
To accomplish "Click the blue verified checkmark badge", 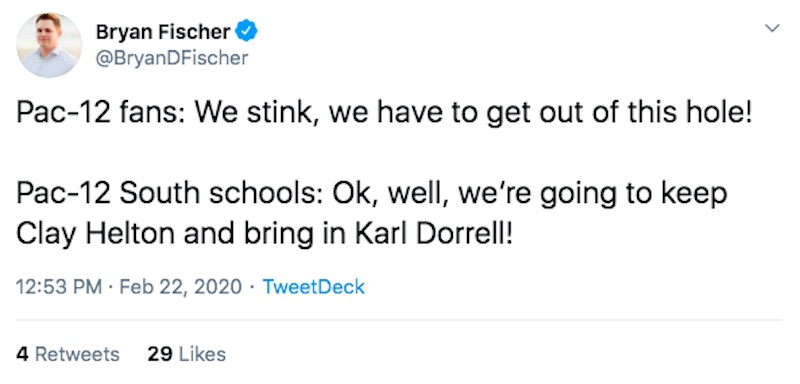I will point(247,33).
